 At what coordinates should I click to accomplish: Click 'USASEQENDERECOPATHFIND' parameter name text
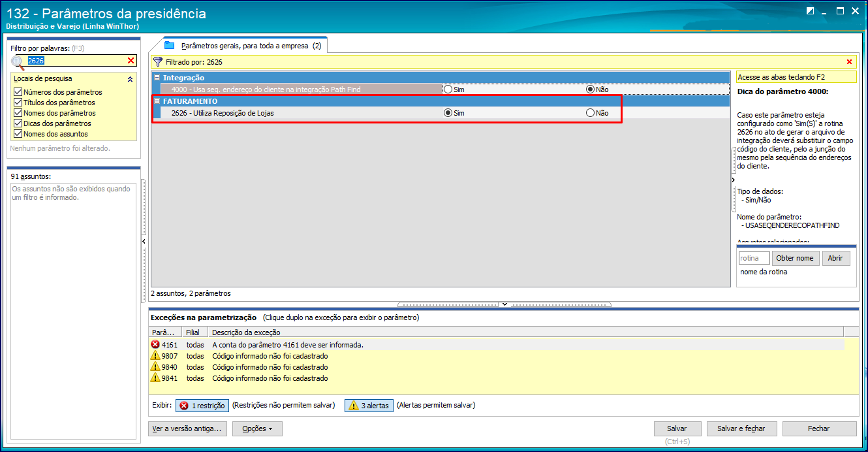click(792, 225)
